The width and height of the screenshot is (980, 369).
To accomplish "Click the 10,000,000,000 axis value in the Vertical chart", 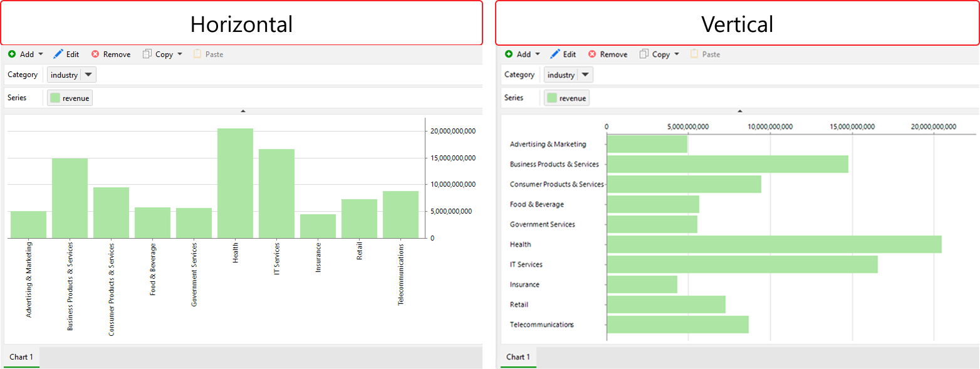I will coord(770,127).
